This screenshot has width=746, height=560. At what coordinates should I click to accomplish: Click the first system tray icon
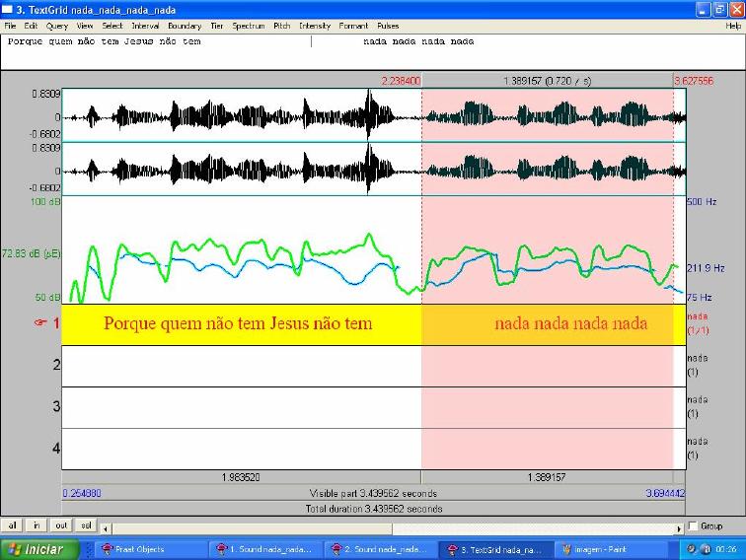point(692,549)
